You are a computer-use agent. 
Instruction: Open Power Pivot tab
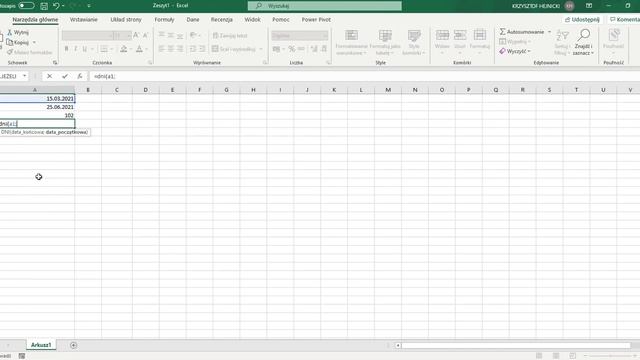tap(316, 20)
